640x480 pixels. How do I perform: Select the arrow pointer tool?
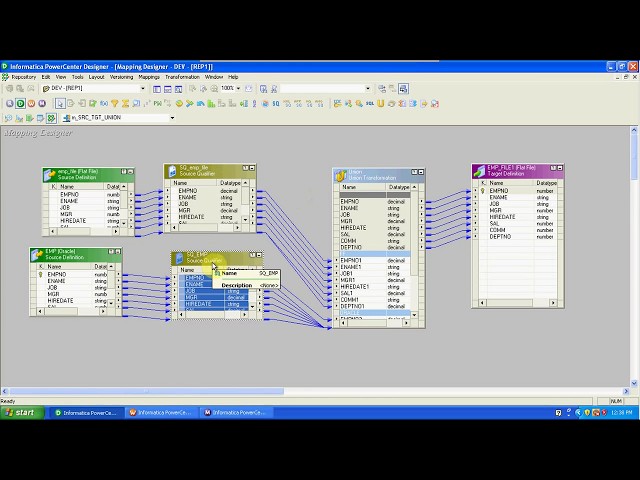coord(60,104)
